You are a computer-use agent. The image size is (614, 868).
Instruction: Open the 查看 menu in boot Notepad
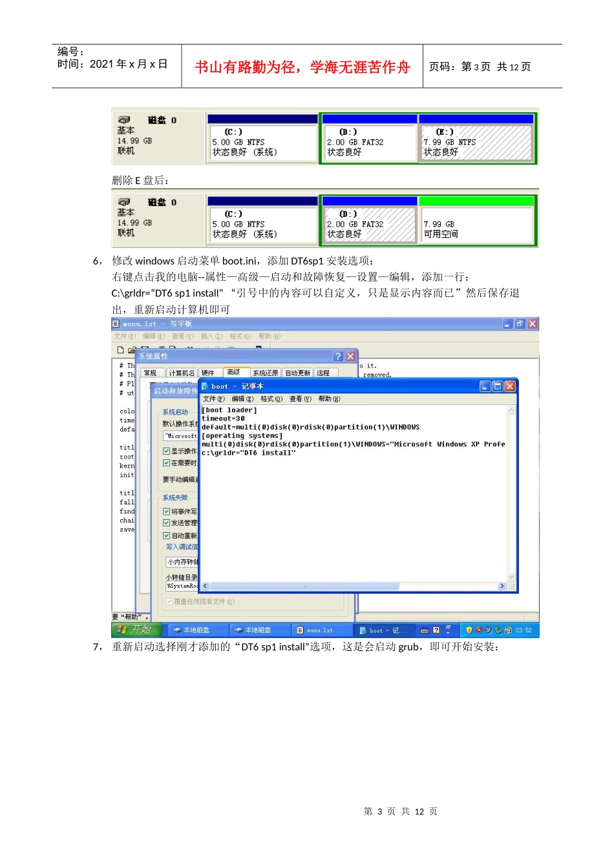pyautogui.click(x=301, y=399)
